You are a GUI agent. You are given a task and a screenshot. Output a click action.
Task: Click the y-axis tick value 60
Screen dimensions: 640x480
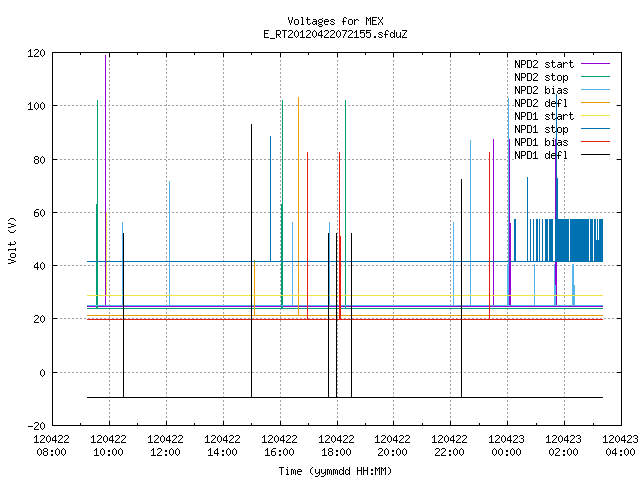[39, 213]
